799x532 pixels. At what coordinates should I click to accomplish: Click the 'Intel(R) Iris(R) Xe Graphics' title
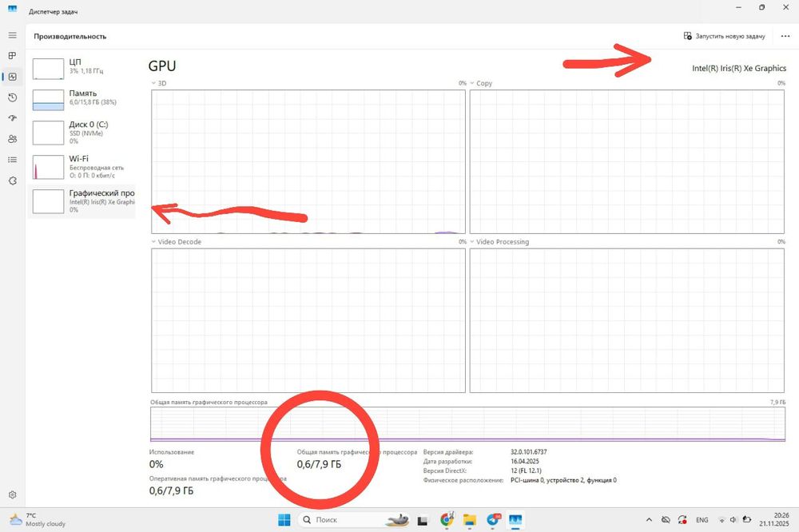739,68
